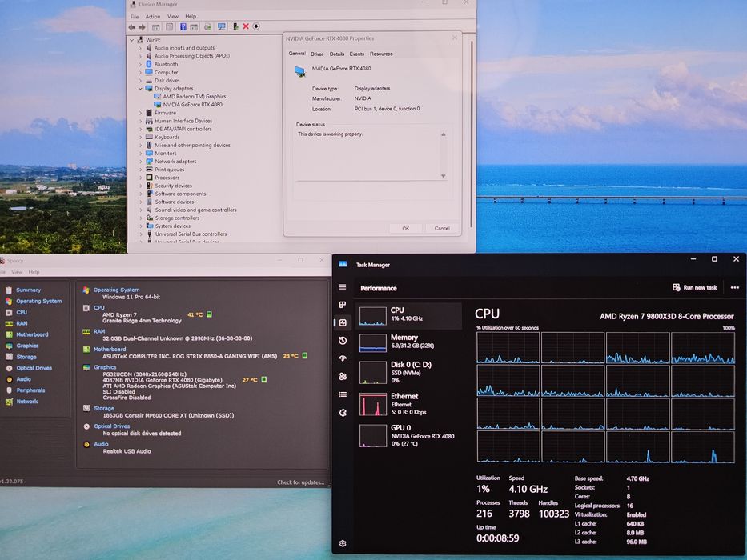Open the Motherboard heading link in Speccy summary
The width and height of the screenshot is (747, 560).
coord(110,350)
